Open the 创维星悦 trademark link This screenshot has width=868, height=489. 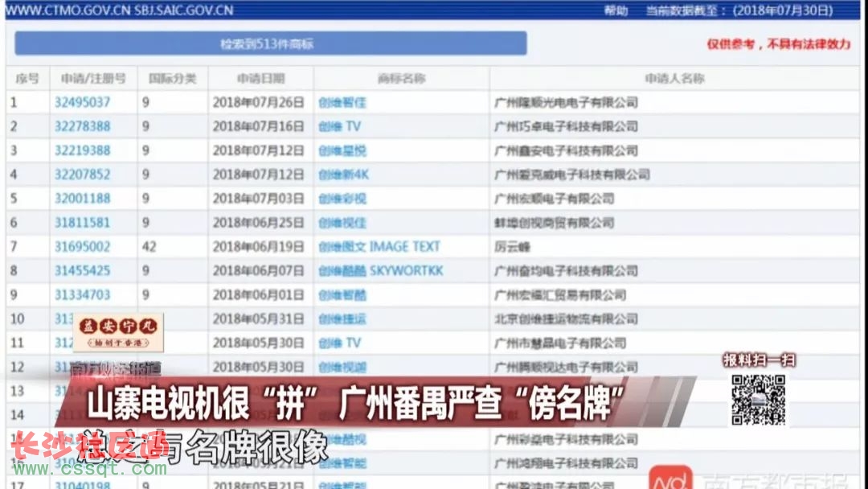[342, 150]
